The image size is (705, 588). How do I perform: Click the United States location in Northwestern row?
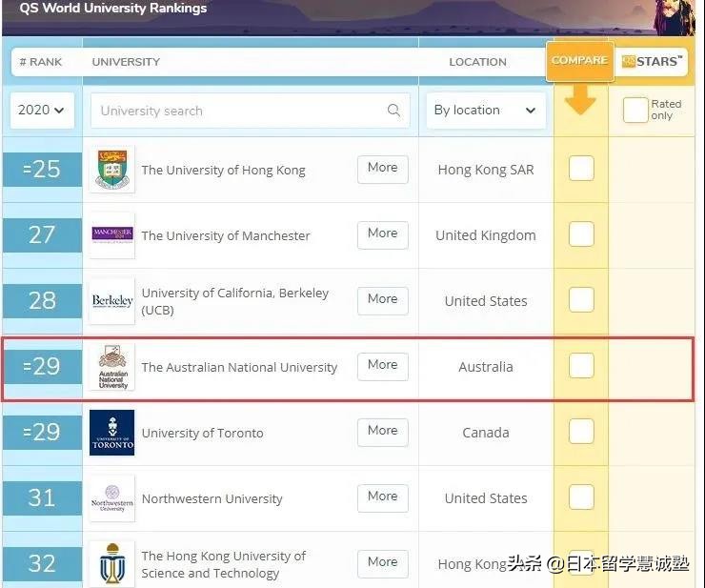(486, 498)
